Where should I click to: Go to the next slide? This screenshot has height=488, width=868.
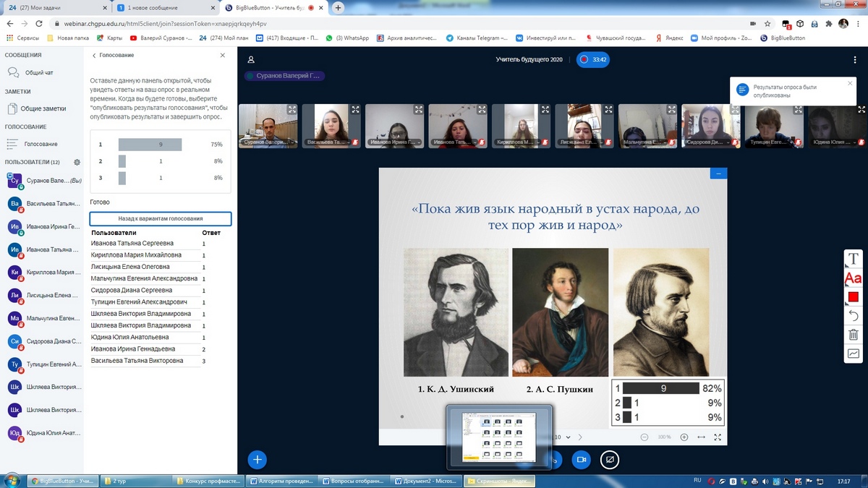click(580, 437)
